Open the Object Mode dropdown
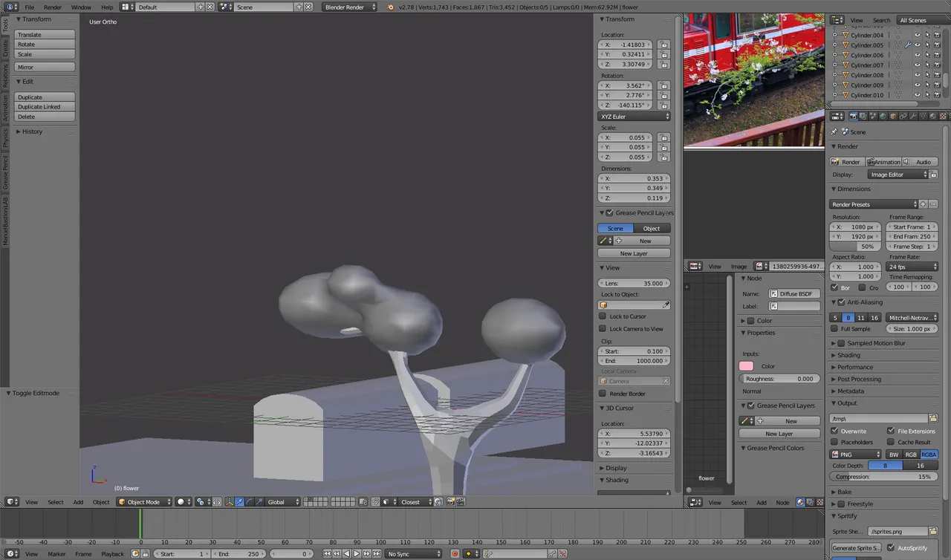Screen dimensions: 951x560 click(x=144, y=502)
